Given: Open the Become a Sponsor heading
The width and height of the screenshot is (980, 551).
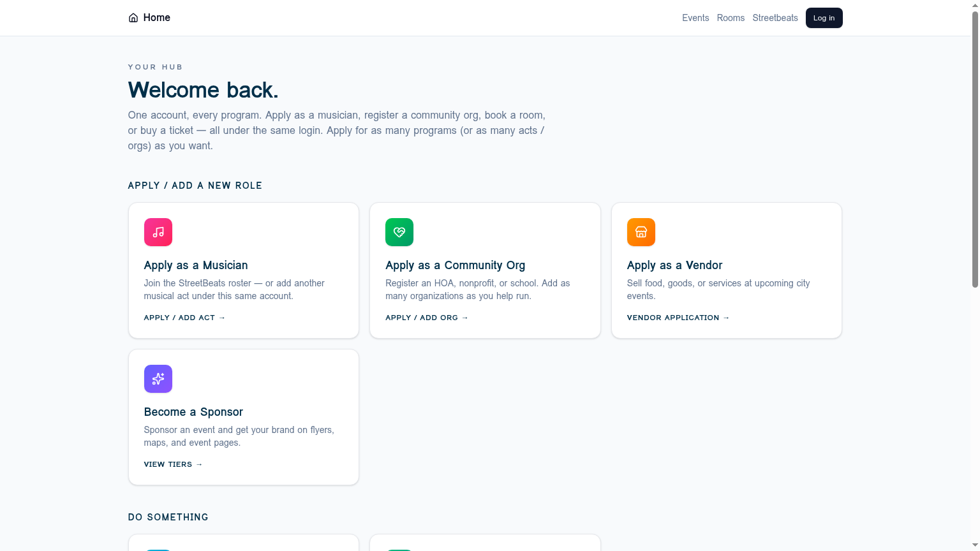Looking at the screenshot, I should point(193,412).
